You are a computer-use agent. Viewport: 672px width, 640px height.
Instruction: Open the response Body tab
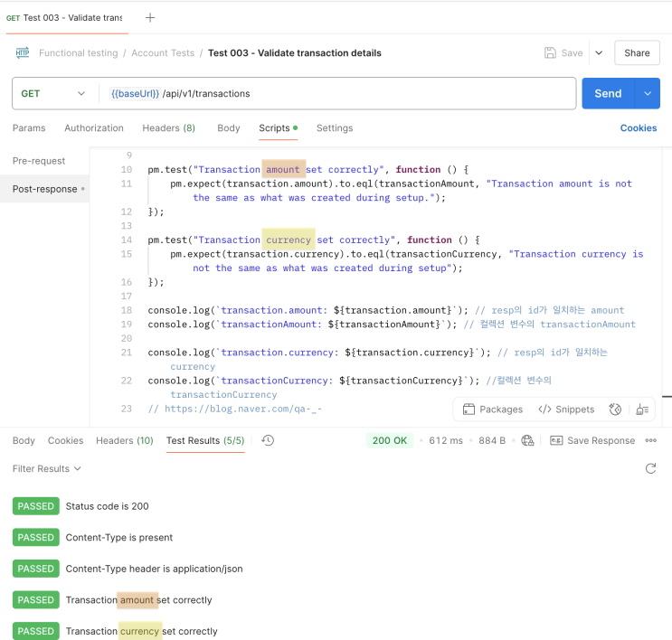click(24, 440)
